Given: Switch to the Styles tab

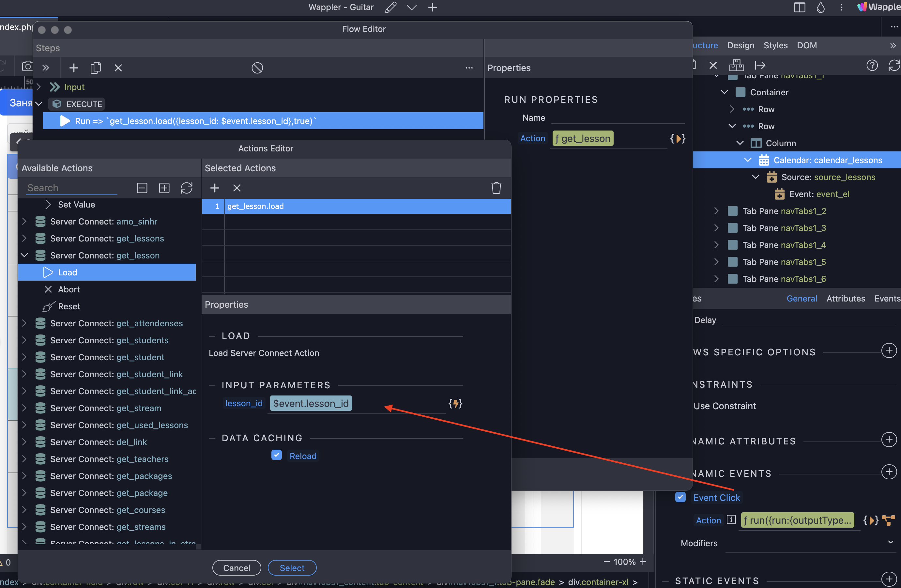Looking at the screenshot, I should click(775, 45).
